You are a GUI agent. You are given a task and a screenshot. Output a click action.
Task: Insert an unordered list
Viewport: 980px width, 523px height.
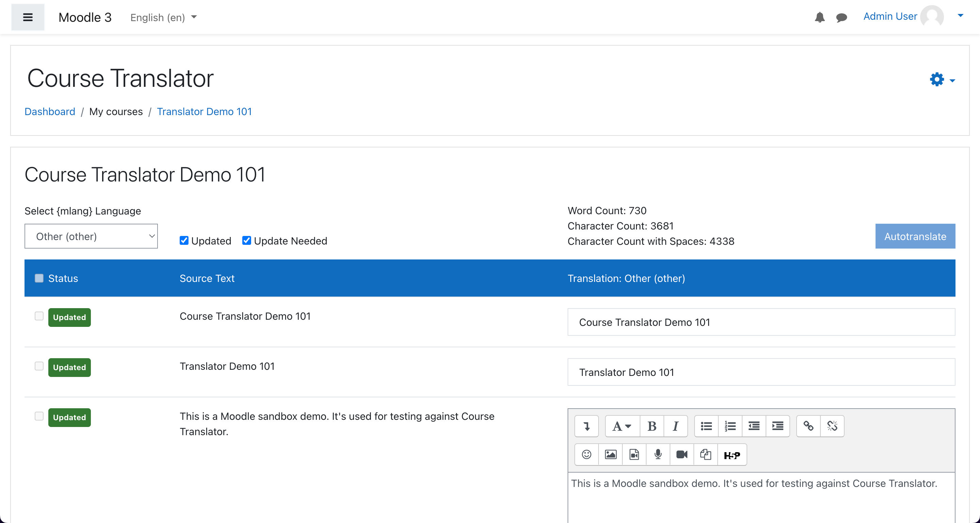706,426
